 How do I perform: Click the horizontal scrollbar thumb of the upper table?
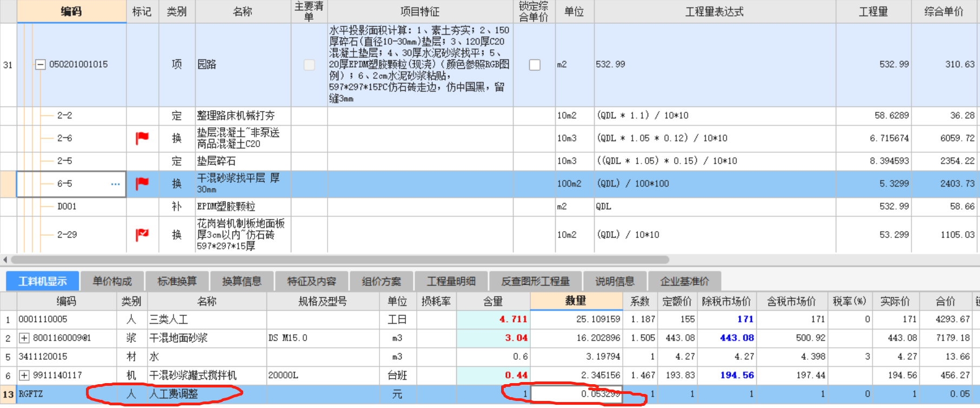pos(339,260)
